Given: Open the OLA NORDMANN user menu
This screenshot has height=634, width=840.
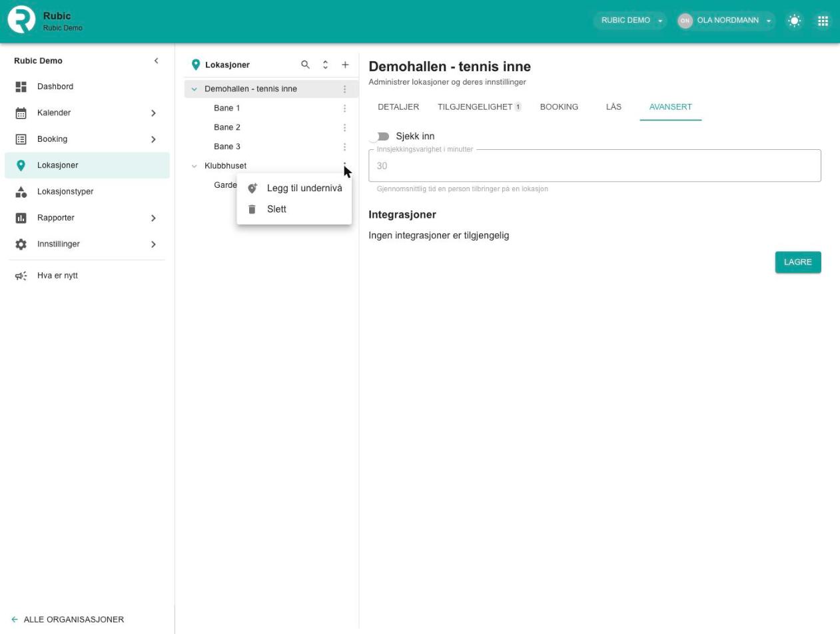Looking at the screenshot, I should (725, 21).
